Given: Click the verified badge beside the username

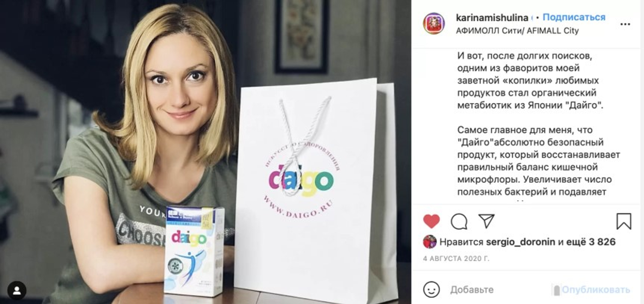Looking at the screenshot, I should point(532,18).
